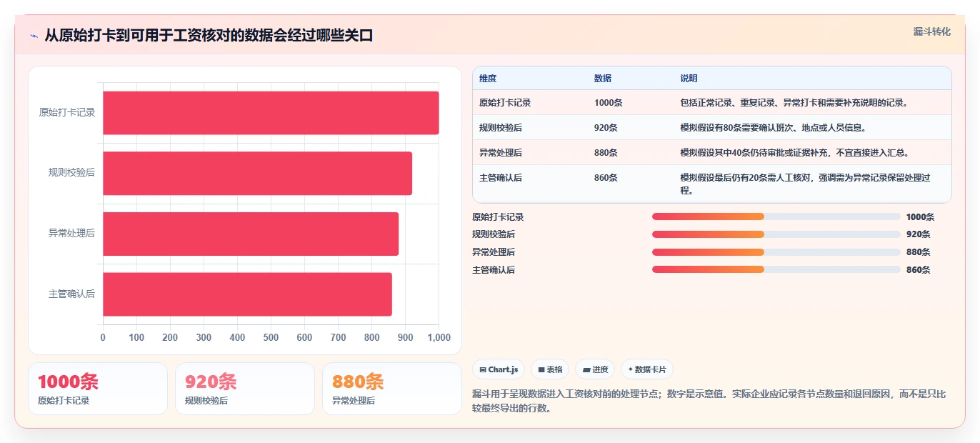Click the 异常处理后 cell in the table
The height and width of the screenshot is (443, 980).
(x=501, y=153)
